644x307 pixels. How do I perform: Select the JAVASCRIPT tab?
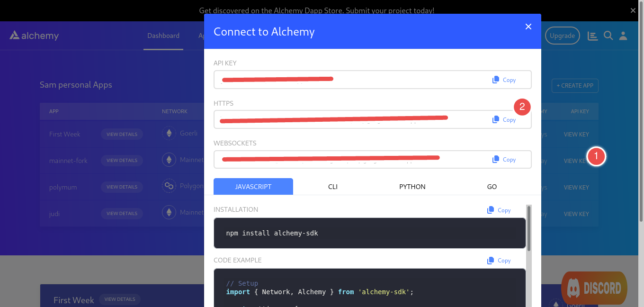pos(253,186)
